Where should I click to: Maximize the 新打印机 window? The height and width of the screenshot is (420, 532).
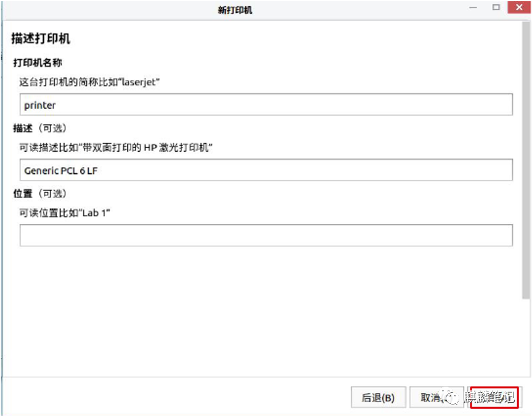coord(496,7)
